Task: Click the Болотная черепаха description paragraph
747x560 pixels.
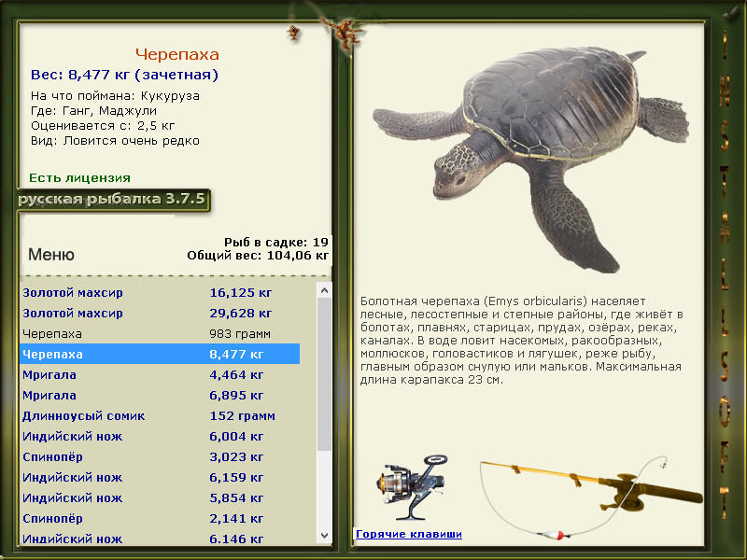Action: click(x=522, y=341)
